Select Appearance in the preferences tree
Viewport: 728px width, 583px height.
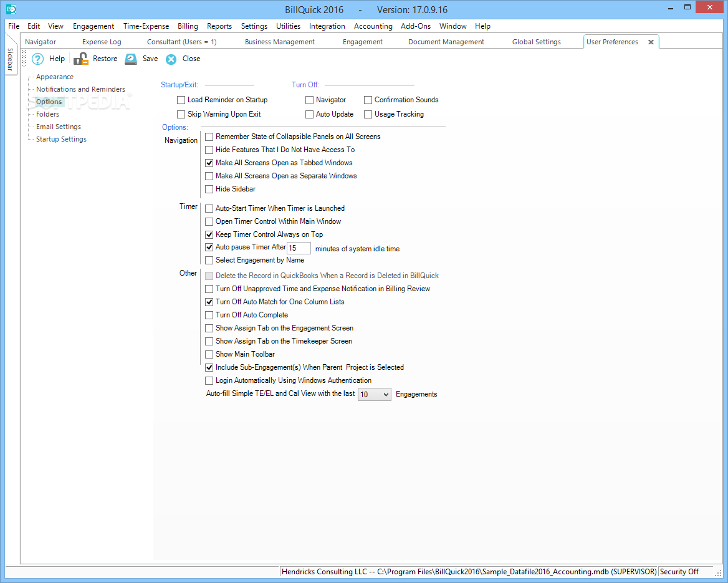[55, 77]
